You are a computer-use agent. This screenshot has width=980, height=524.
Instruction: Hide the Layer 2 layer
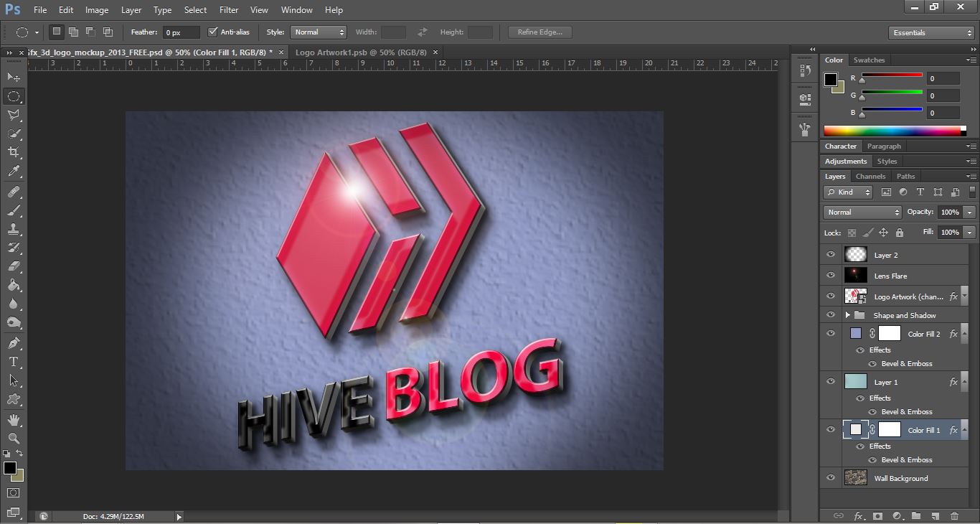[x=831, y=255]
